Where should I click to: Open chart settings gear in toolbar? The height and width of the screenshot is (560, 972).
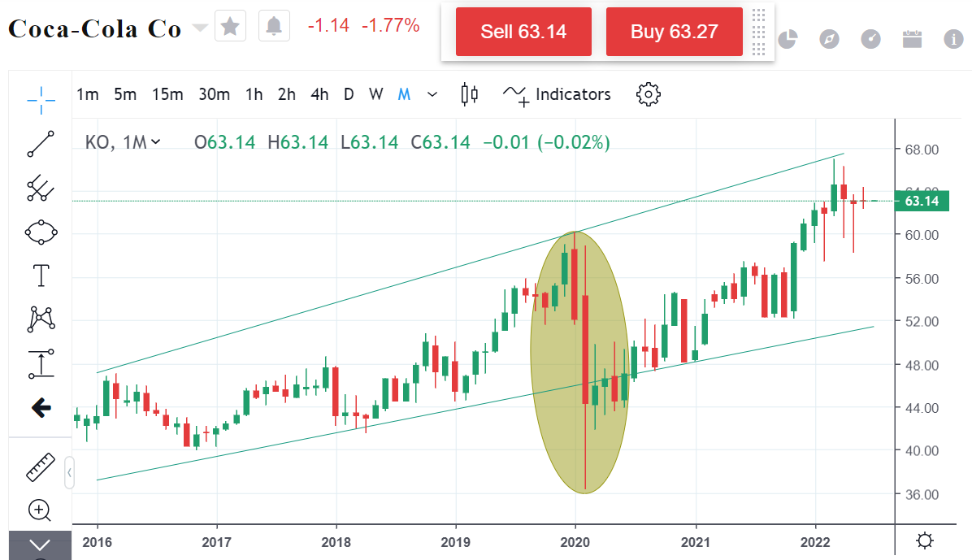click(648, 94)
